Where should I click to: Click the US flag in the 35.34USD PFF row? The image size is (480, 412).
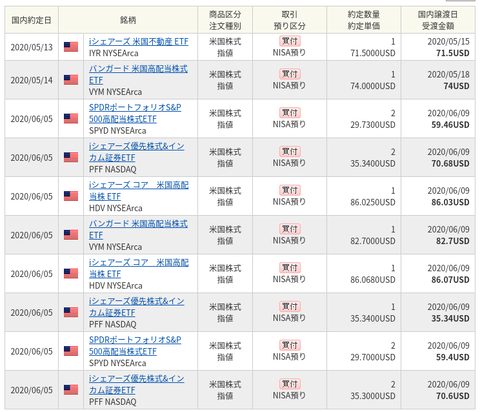[x=71, y=312]
